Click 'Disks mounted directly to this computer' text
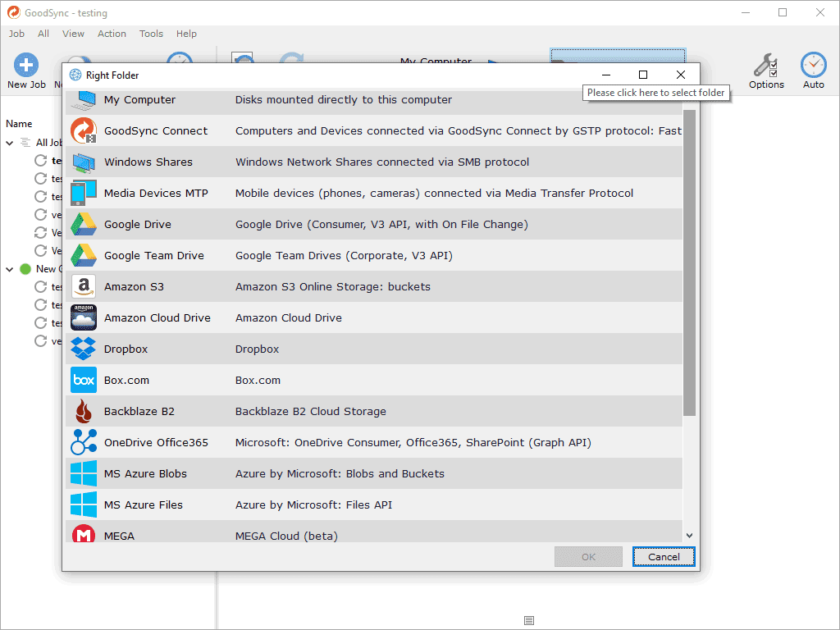The height and width of the screenshot is (630, 840). 344,99
